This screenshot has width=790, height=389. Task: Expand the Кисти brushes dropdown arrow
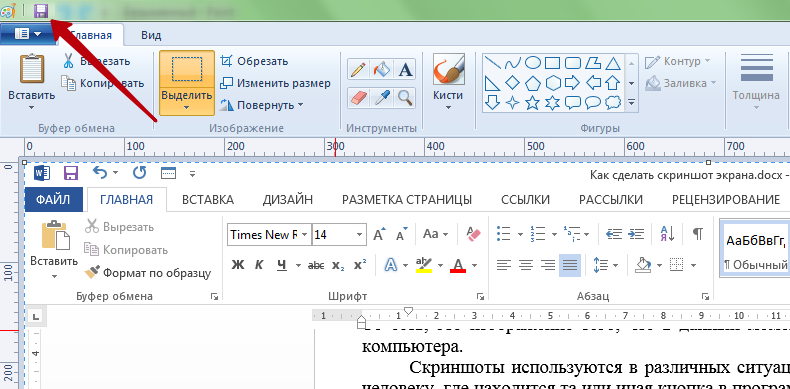[448, 107]
